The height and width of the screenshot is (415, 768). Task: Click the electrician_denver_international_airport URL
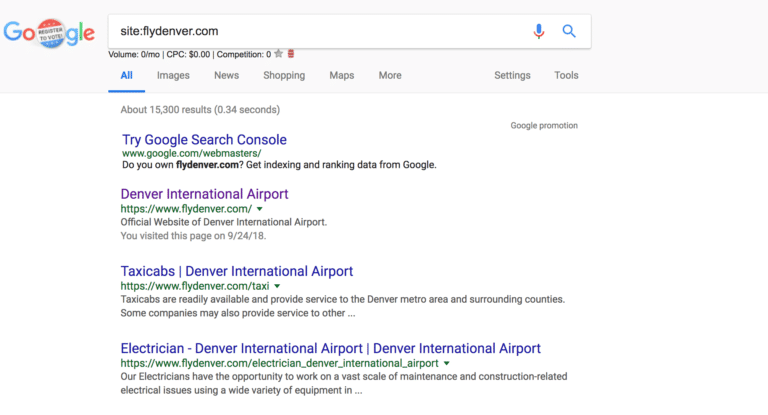click(x=280, y=364)
